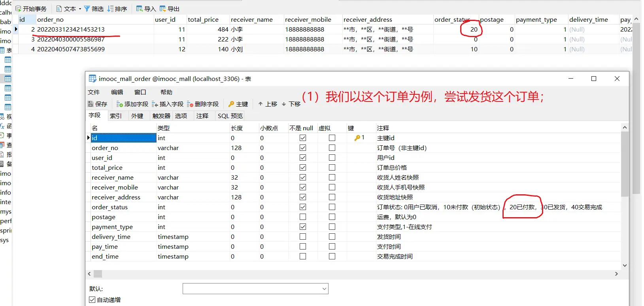Select the payment_type field name cell
The width and height of the screenshot is (644, 306).
(x=123, y=227)
